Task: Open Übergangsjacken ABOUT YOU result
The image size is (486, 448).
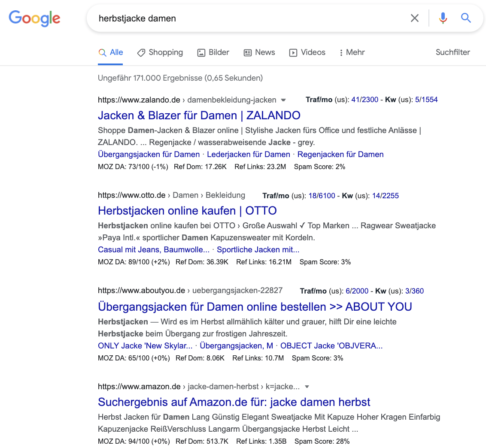Action: [255, 307]
